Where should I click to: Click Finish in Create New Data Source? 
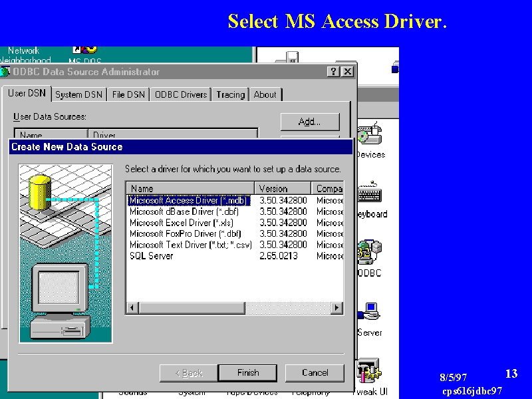point(248,373)
